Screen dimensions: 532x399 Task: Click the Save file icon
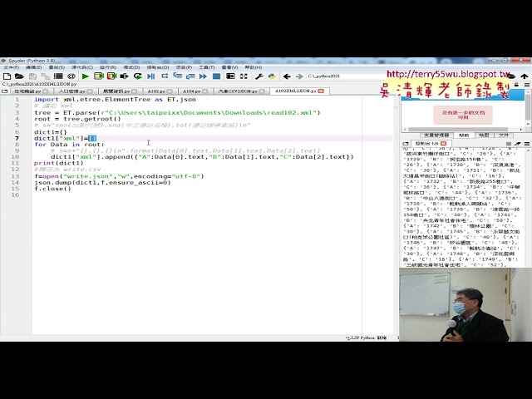point(32,76)
